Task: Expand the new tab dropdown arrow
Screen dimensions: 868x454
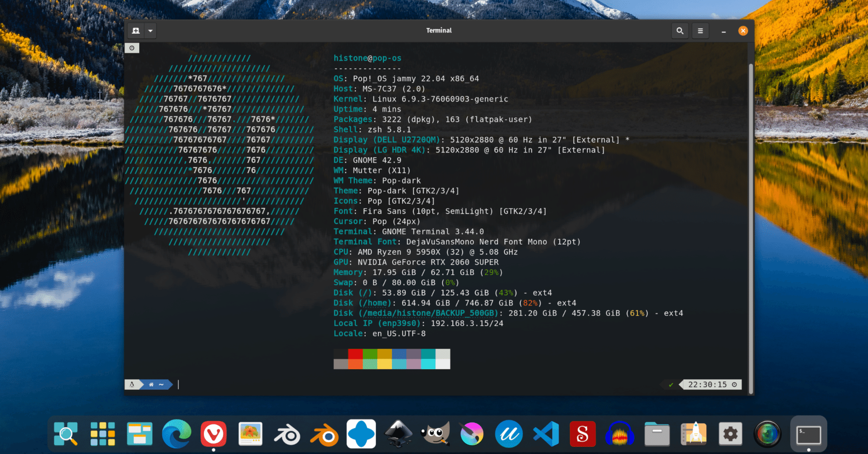Action: tap(150, 31)
